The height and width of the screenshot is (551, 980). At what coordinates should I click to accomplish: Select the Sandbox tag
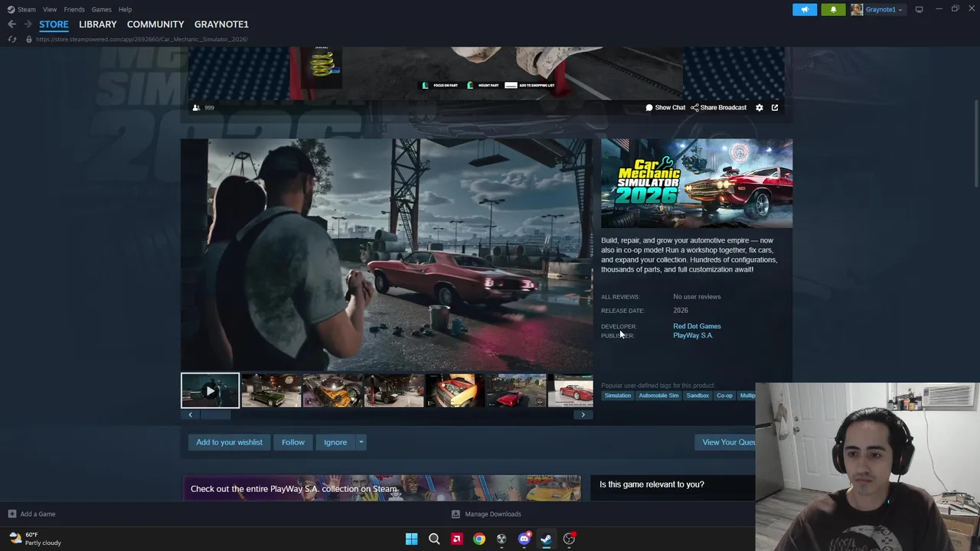697,396
